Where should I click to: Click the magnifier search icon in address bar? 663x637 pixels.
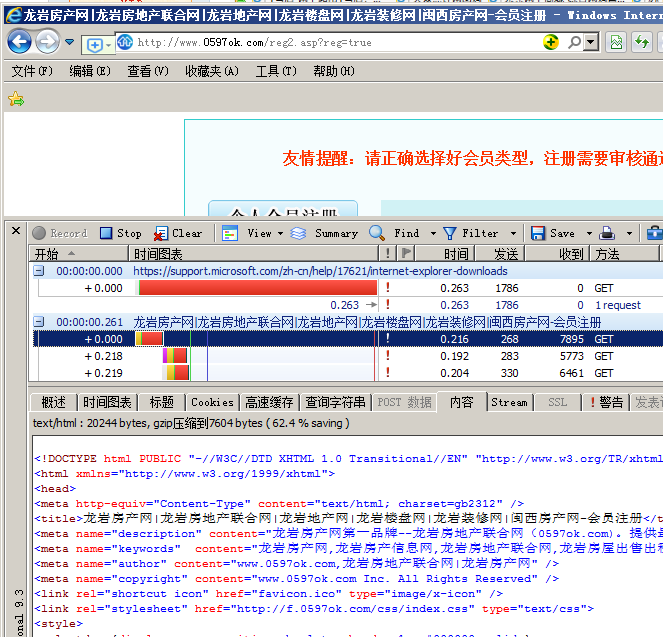pyautogui.click(x=574, y=42)
